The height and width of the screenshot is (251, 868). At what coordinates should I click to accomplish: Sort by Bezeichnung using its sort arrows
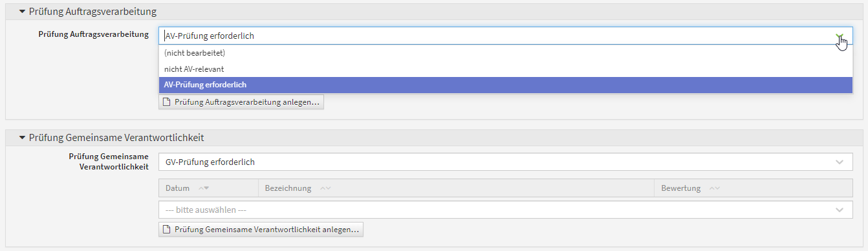(325, 188)
